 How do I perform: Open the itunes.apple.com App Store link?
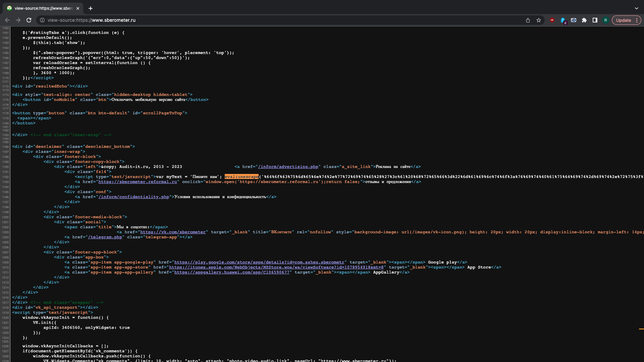pyautogui.click(x=276, y=267)
